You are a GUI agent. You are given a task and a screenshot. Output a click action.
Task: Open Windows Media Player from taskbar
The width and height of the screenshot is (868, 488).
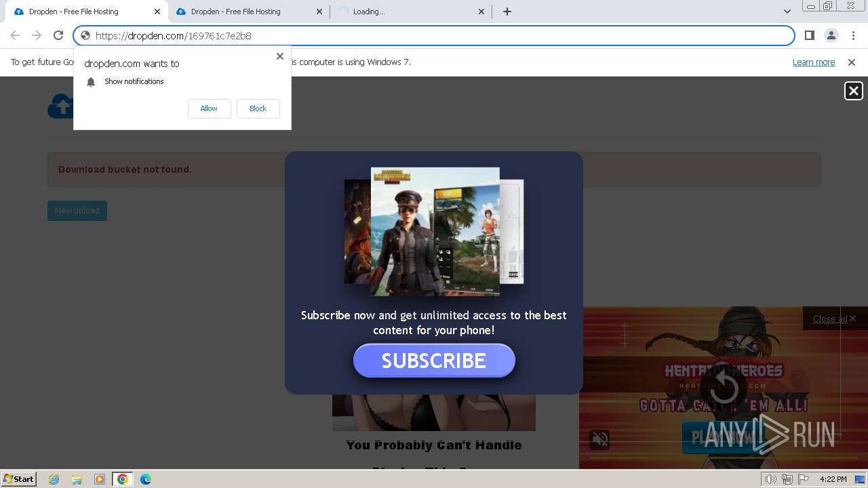100,479
